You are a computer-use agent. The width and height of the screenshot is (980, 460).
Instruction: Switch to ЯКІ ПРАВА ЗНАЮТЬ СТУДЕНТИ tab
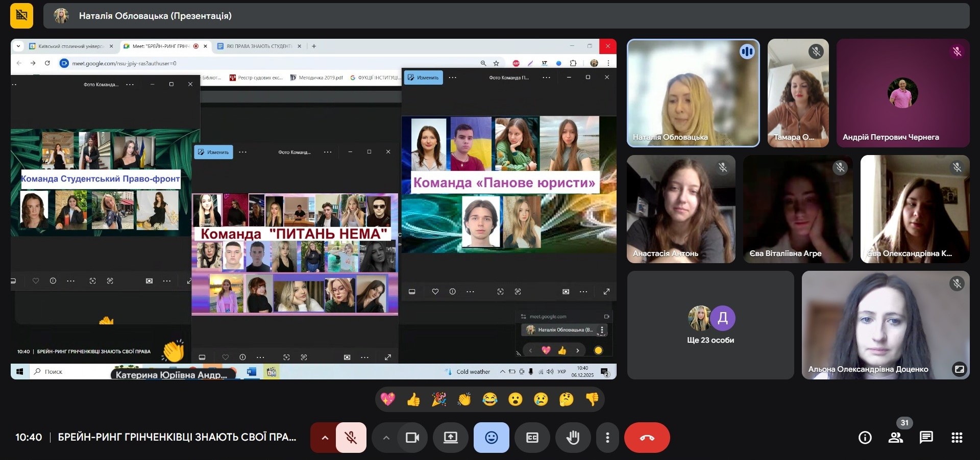pyautogui.click(x=258, y=46)
